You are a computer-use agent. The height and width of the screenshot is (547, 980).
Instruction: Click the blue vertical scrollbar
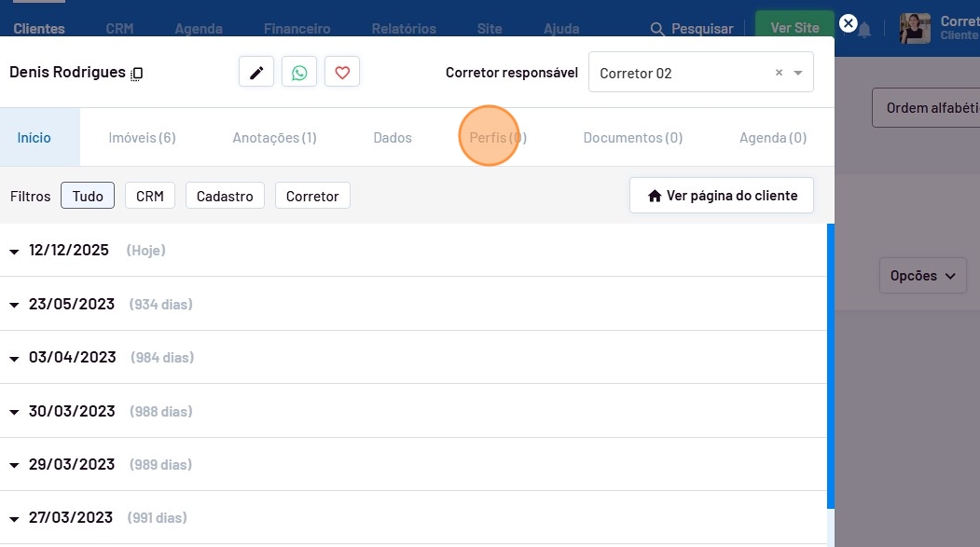[x=830, y=363]
